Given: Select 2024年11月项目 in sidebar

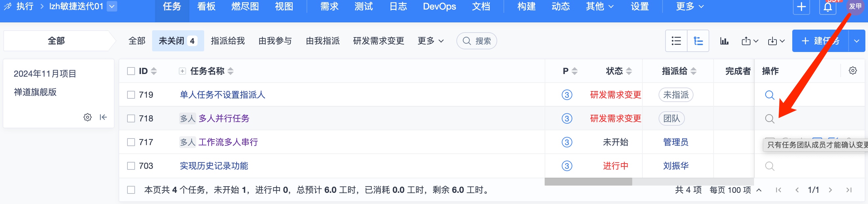Looking at the screenshot, I should tap(45, 74).
